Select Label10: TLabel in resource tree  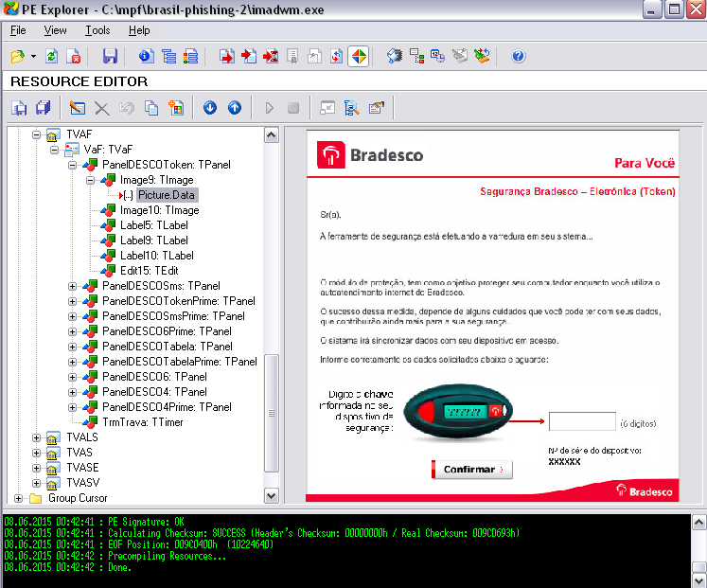pyautogui.click(x=156, y=256)
